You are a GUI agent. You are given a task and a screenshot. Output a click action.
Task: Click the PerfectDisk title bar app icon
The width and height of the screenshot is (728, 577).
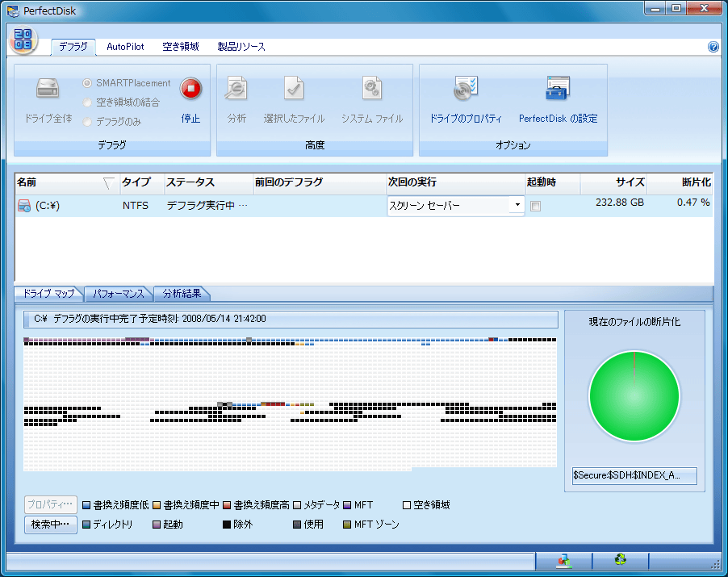click(x=13, y=10)
